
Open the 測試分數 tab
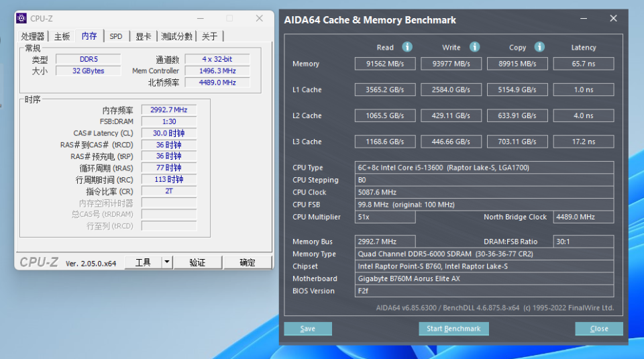click(x=176, y=36)
